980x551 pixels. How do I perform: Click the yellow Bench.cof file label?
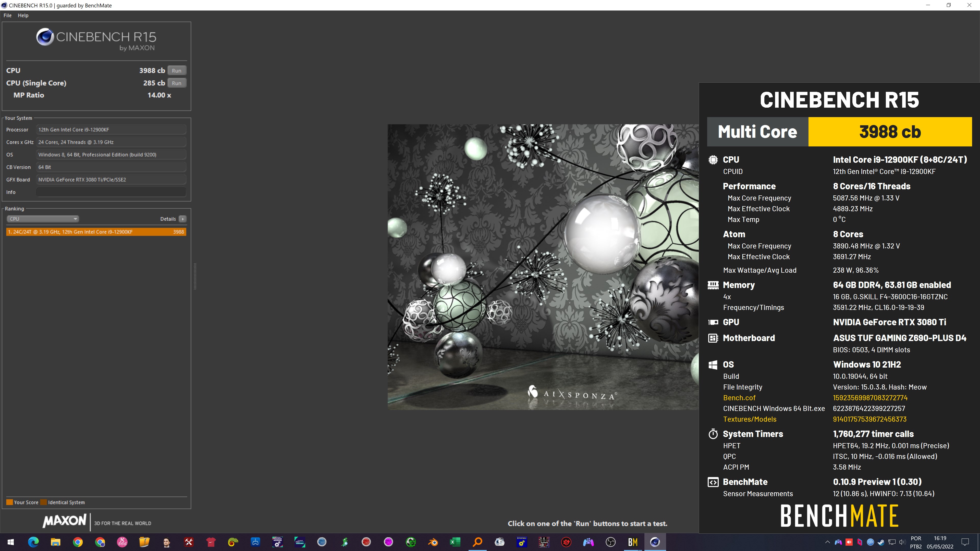739,398
